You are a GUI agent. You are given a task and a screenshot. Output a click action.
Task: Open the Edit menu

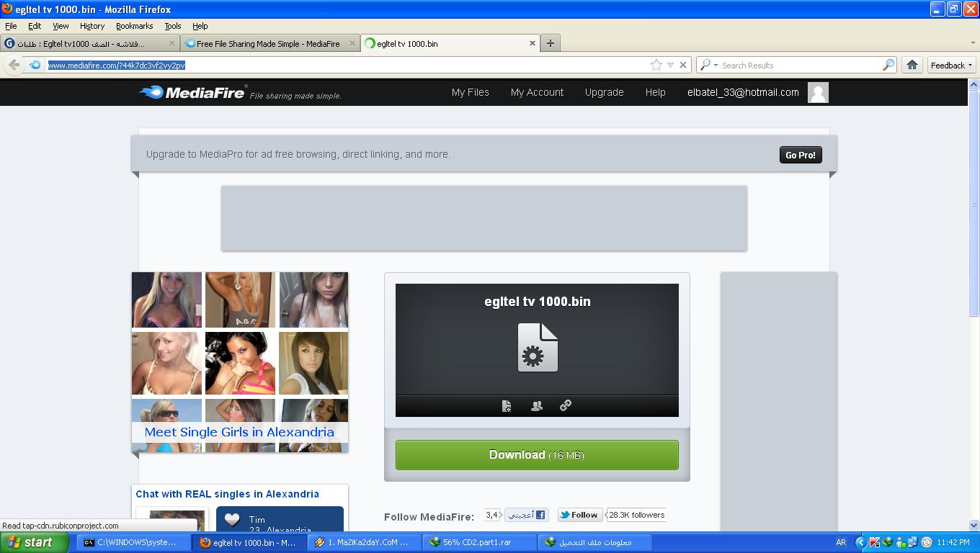point(35,26)
